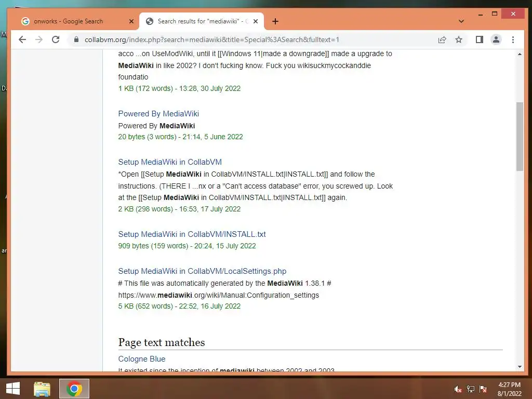Viewport: 532px width, 399px height.
Task: Click the '20 bytes (3 words) - 21:14, 5 June 2022' text
Action: click(x=180, y=137)
